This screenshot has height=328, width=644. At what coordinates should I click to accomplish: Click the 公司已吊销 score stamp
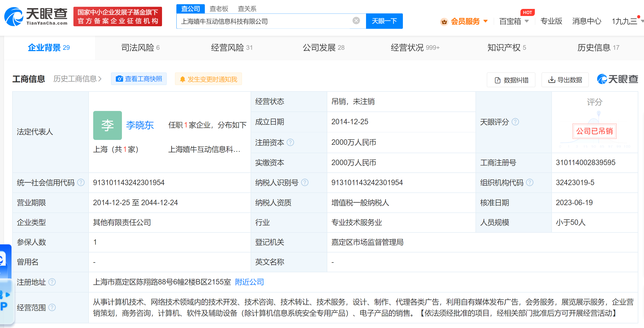coord(594,131)
